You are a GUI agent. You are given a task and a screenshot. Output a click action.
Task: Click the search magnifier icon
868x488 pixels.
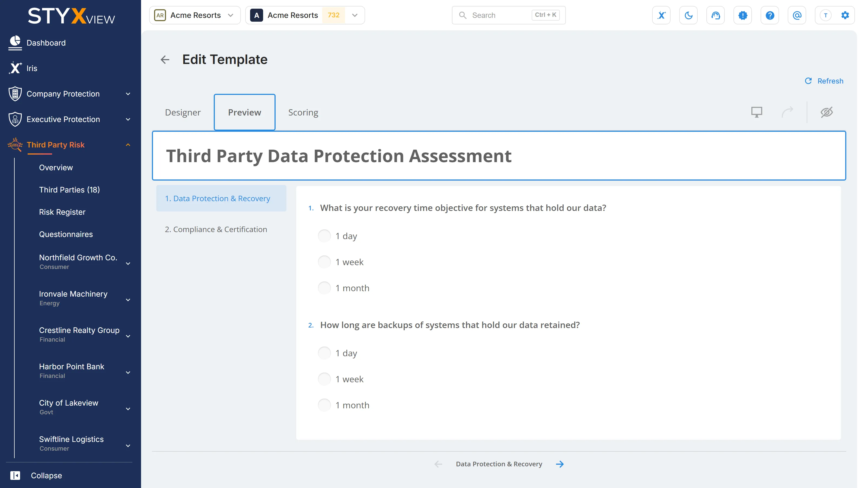[463, 15]
